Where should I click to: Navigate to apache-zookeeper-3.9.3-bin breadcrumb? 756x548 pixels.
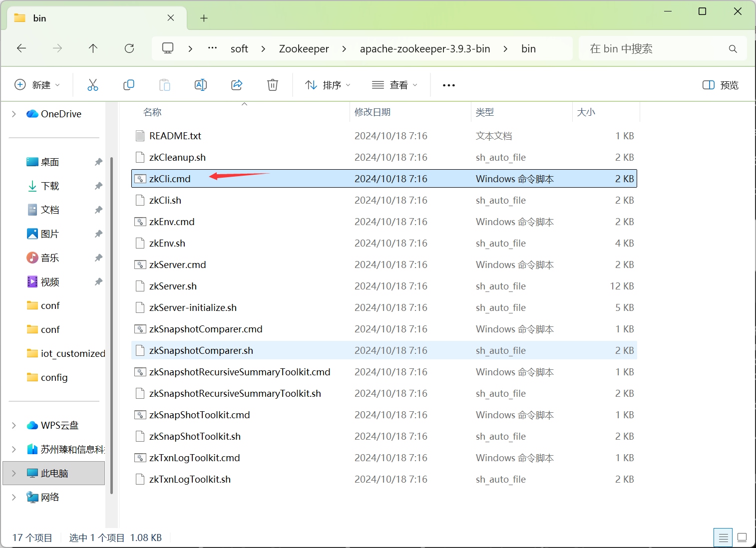(x=425, y=49)
